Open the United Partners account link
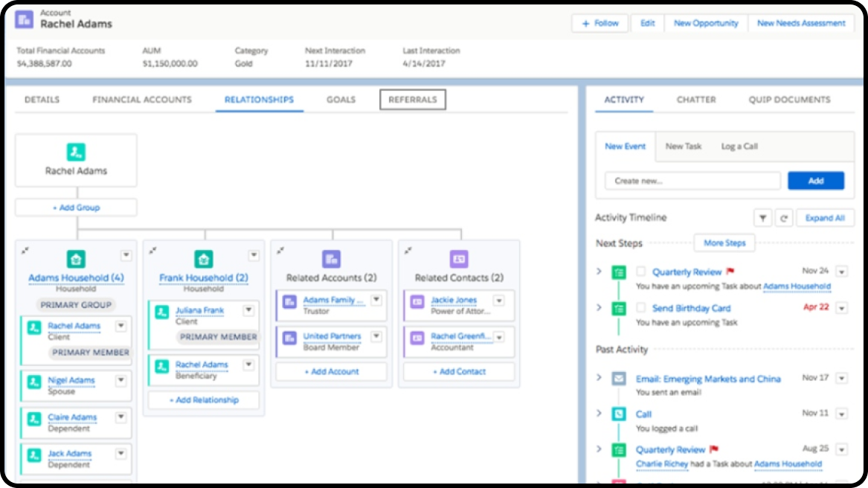 (x=332, y=336)
